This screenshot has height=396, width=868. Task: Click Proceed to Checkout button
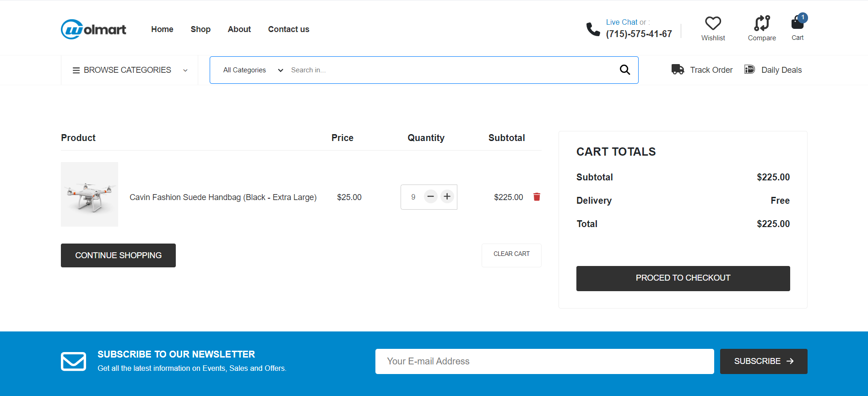coord(683,278)
